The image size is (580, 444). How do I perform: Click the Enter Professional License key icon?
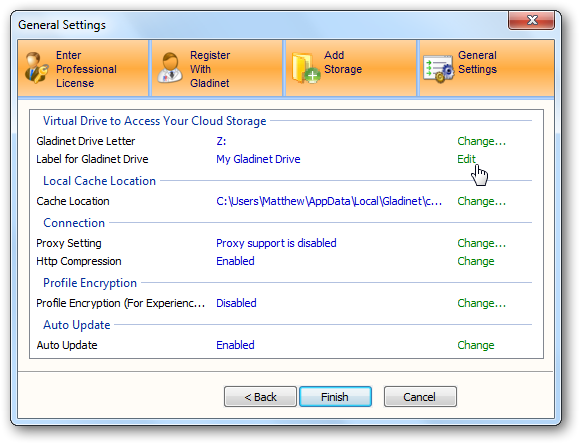pos(36,68)
